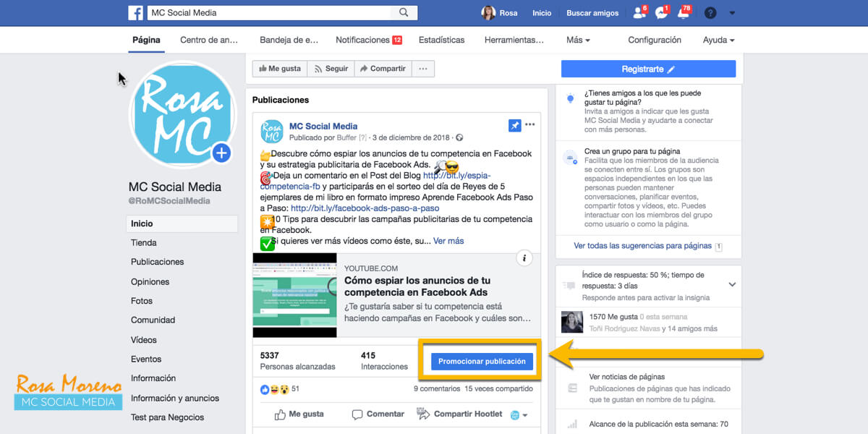Open the friend requests icon

[x=639, y=12]
